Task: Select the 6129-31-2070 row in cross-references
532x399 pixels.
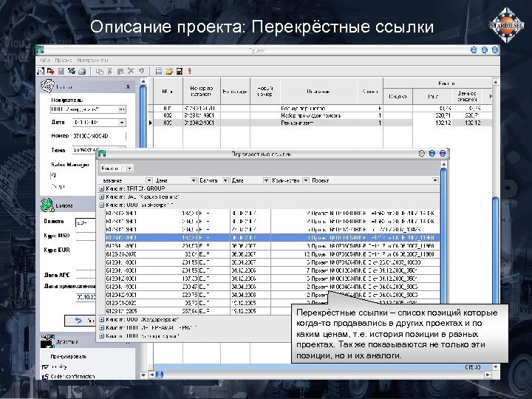Action: [273, 254]
